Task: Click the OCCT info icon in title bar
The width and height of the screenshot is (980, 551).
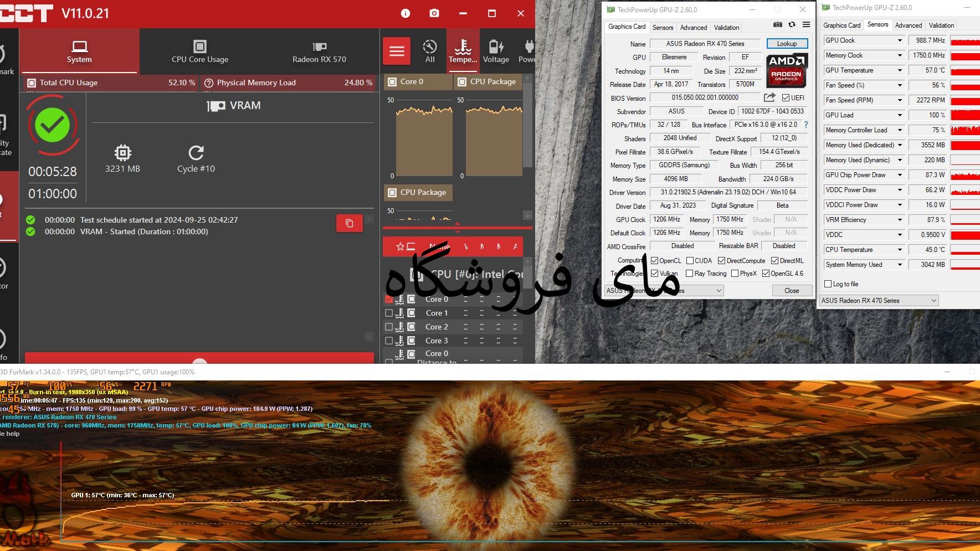Action: 406,13
